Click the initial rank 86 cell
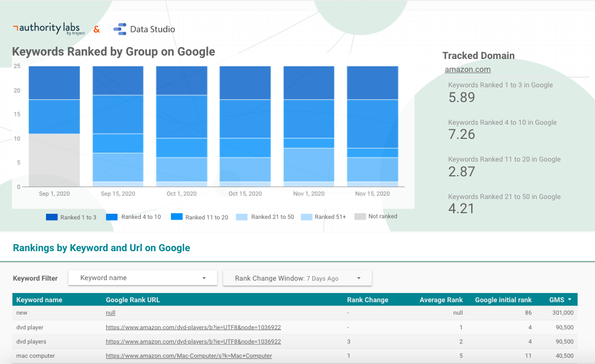Viewport: 595px width, 364px height. pos(528,313)
